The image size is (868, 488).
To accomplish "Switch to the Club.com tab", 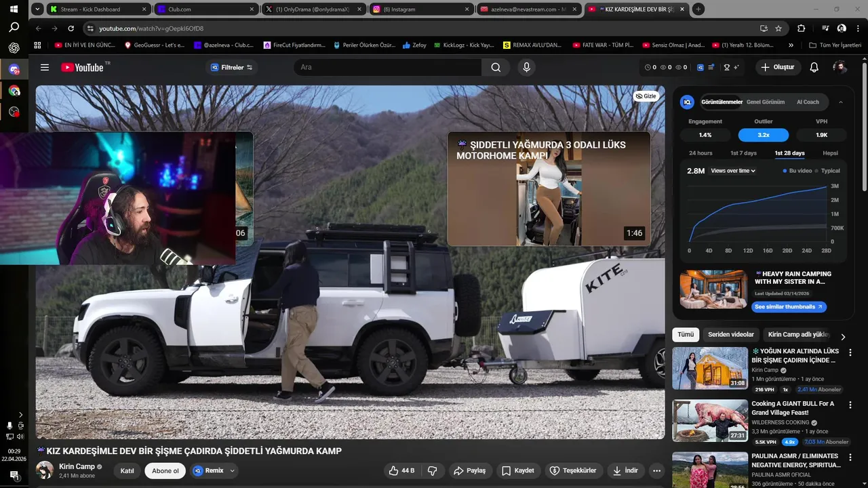I will point(206,9).
